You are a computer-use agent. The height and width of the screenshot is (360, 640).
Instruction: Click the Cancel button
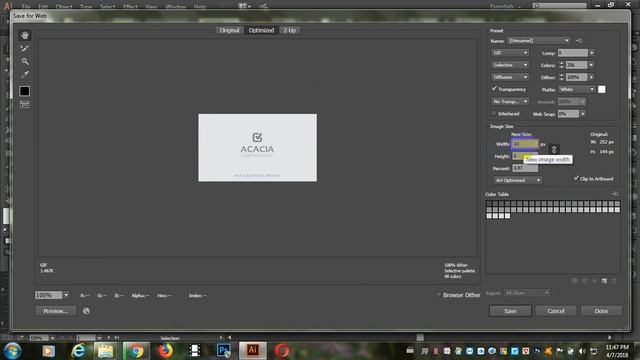coord(556,311)
